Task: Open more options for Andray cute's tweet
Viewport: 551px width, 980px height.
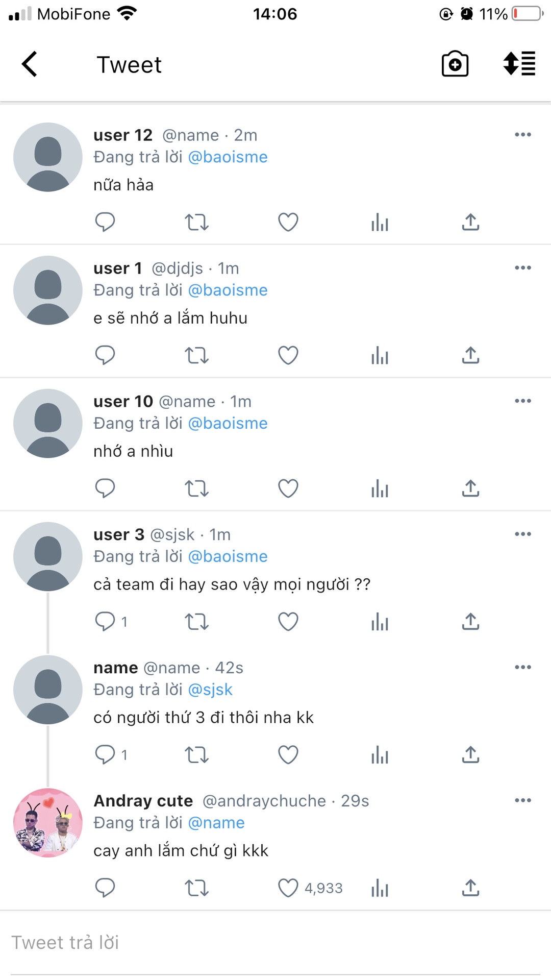Action: pos(523,800)
